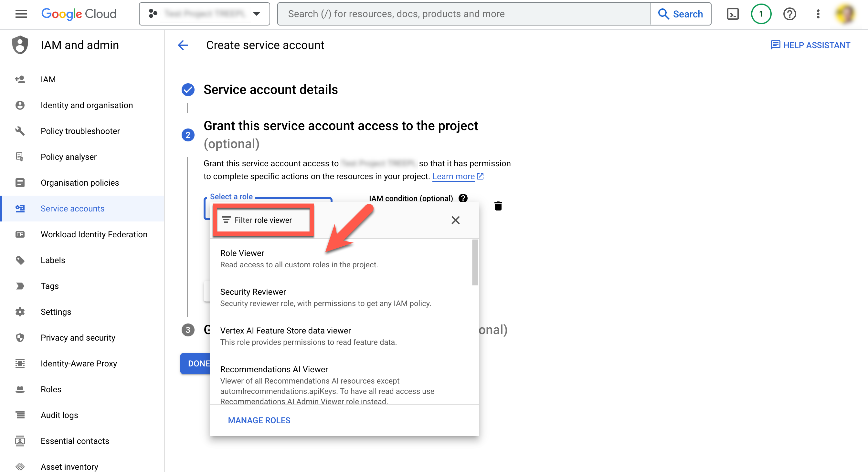868x472 pixels.
Task: Click the Roles hat icon
Action: click(20, 390)
